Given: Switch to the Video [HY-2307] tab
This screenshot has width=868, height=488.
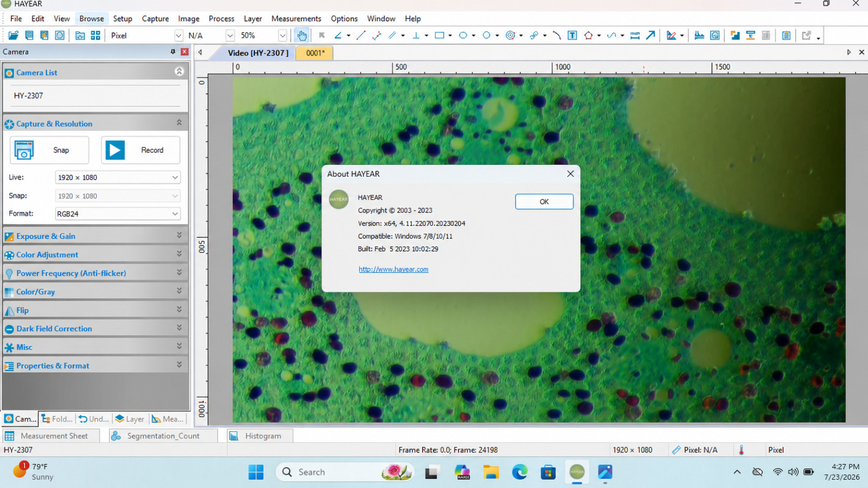Looking at the screenshot, I should tap(258, 53).
